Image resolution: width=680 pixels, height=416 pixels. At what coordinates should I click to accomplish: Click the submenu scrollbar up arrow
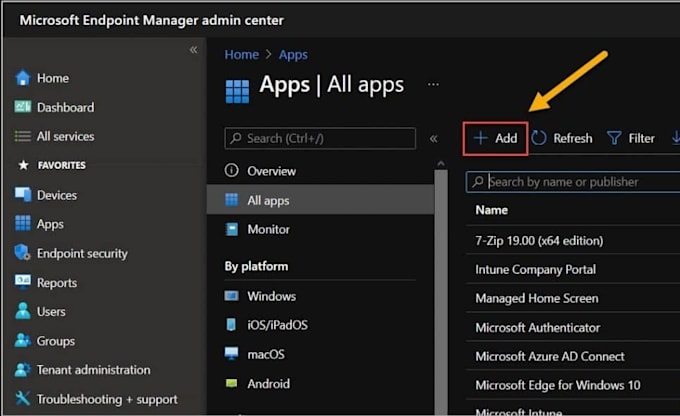pyautogui.click(x=441, y=164)
